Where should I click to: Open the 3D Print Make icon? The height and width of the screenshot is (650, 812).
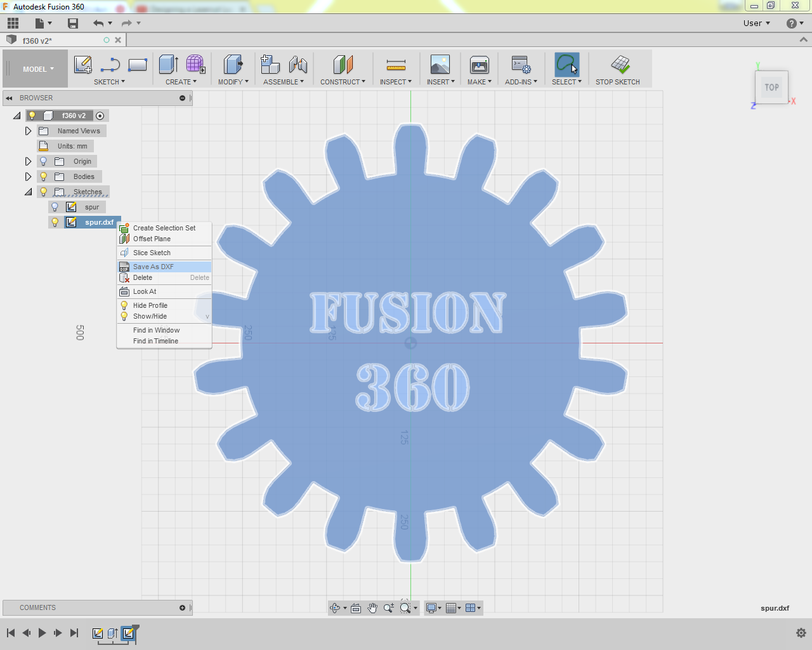[x=479, y=65]
